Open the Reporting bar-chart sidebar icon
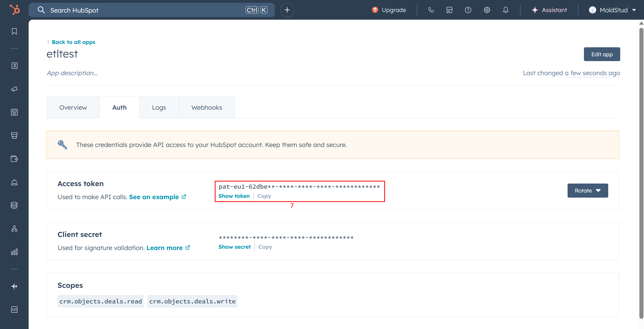 tap(14, 252)
